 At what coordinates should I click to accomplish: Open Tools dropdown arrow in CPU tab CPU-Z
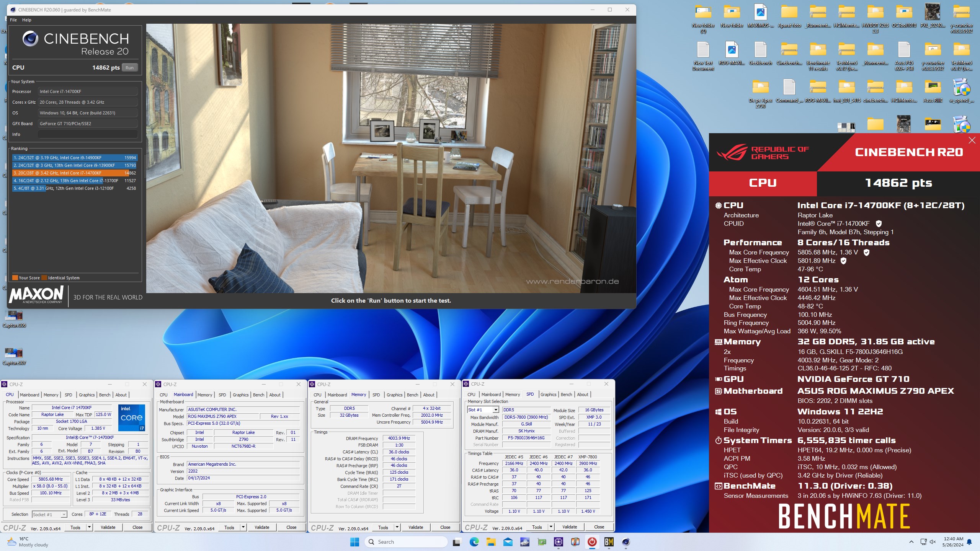click(x=89, y=527)
